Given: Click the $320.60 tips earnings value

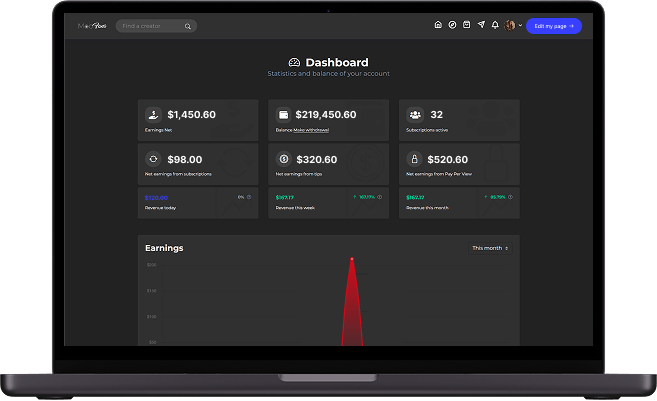Looking at the screenshot, I should point(316,159).
